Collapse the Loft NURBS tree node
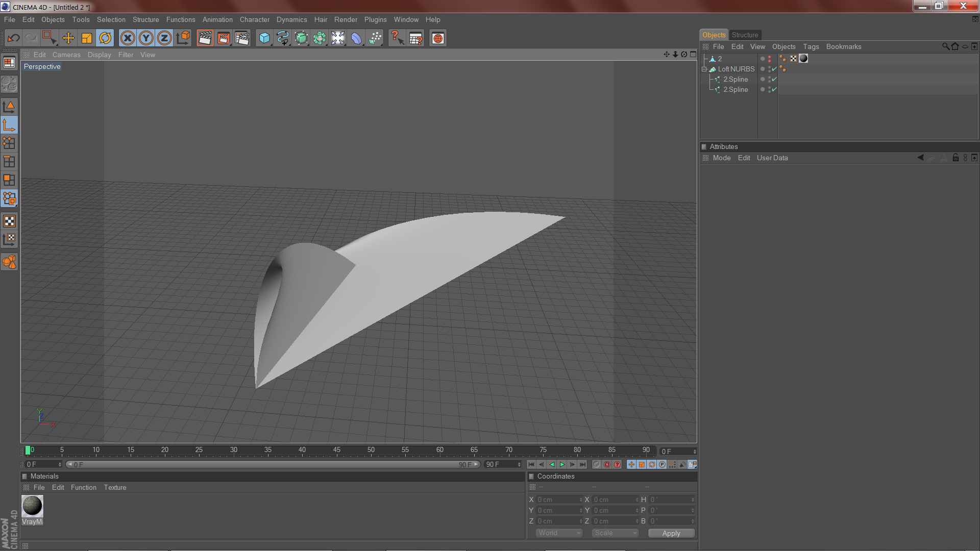 pos(704,69)
